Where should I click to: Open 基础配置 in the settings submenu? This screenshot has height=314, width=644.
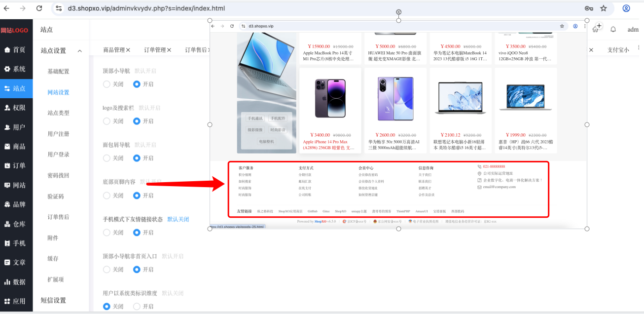pyautogui.click(x=58, y=72)
